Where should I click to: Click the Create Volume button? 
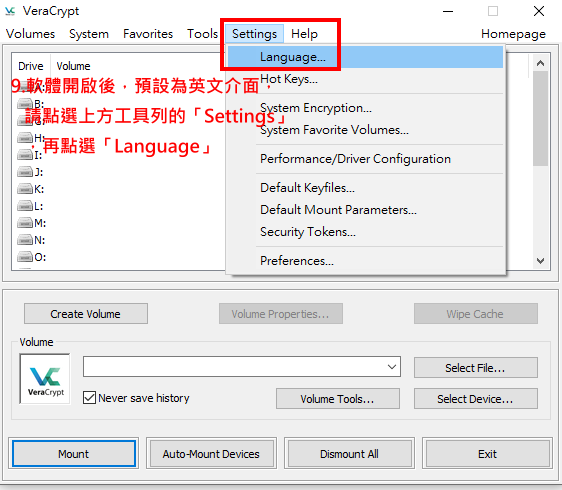coord(86,314)
